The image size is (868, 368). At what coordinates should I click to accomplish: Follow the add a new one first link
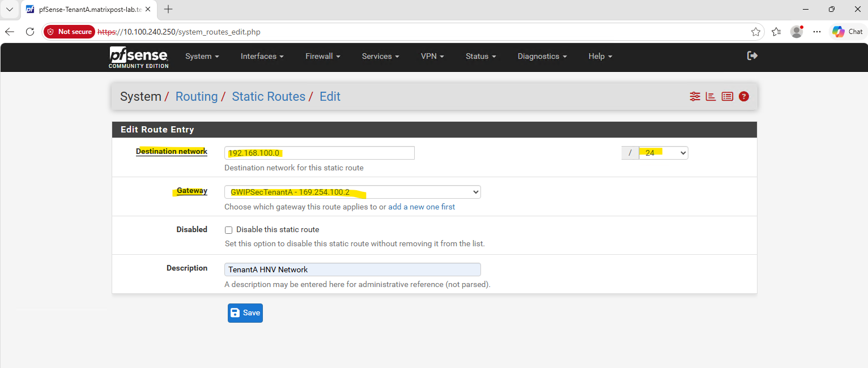click(x=422, y=207)
